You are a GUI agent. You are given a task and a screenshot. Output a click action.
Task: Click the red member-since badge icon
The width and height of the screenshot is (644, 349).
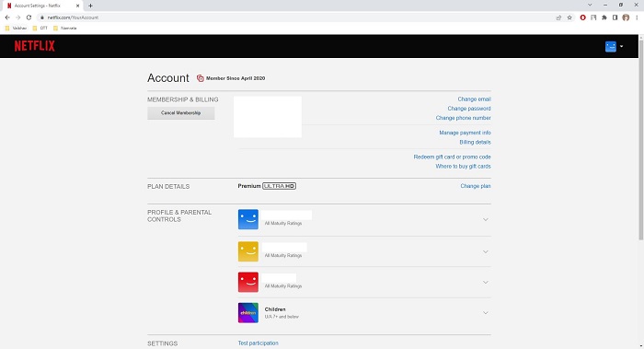(x=200, y=78)
